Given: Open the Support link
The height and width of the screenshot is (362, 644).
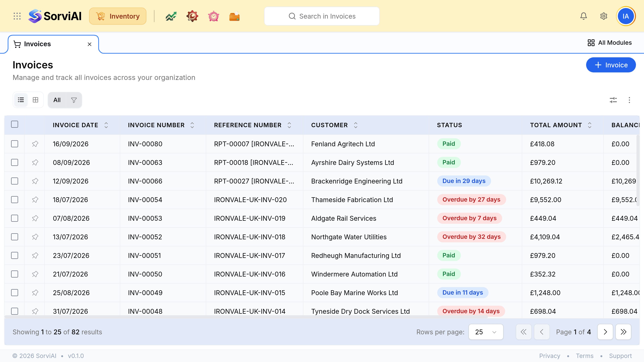Looking at the screenshot, I should [620, 356].
